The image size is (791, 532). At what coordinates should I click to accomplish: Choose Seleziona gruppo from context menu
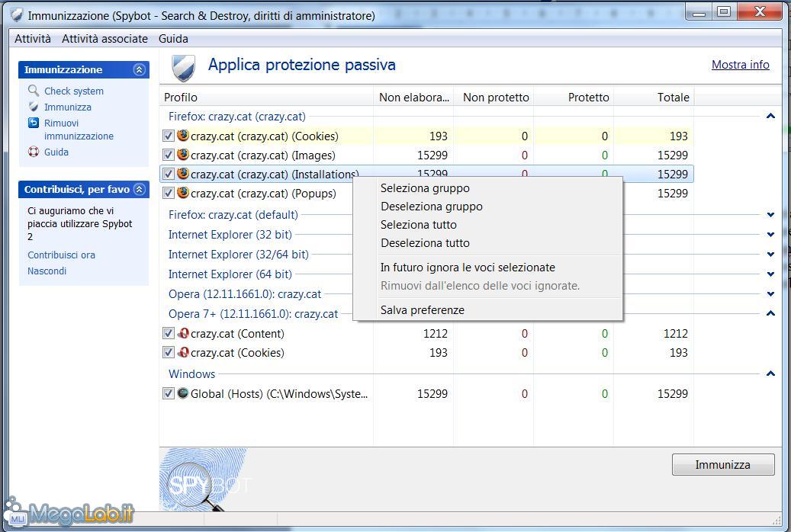(488, 188)
